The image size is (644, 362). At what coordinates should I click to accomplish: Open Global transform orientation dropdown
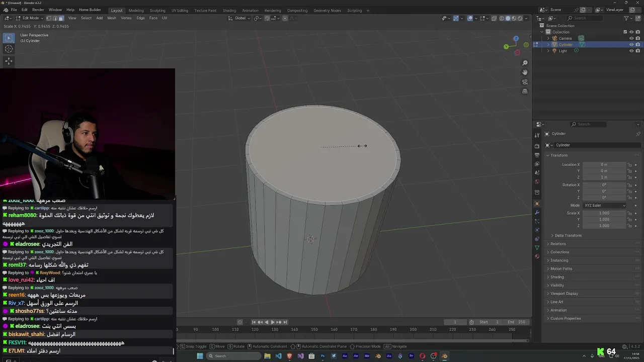tap(239, 18)
